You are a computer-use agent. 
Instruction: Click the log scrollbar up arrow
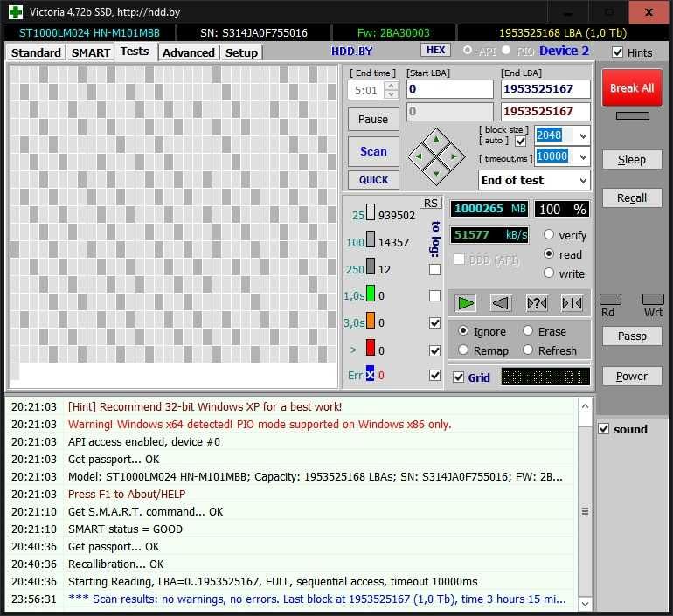pyautogui.click(x=585, y=405)
